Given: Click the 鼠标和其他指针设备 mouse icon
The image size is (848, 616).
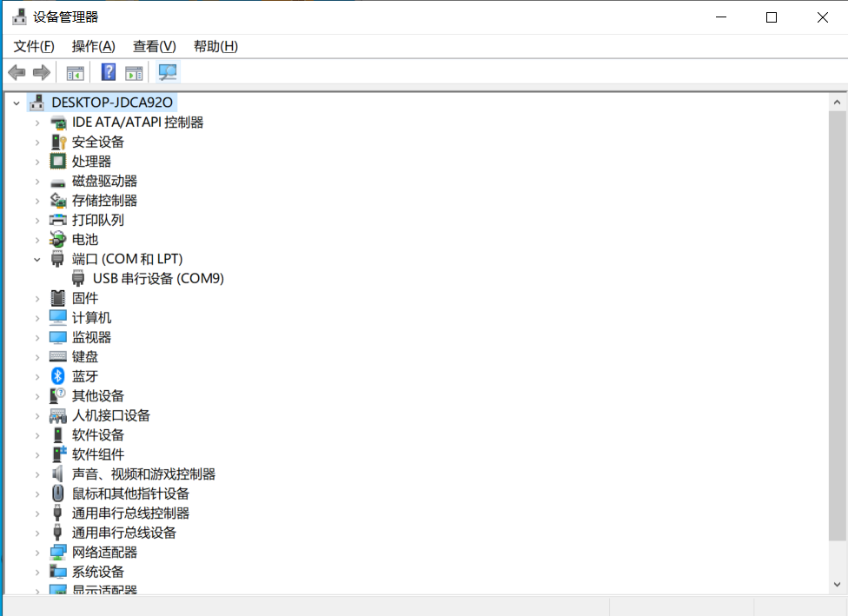Looking at the screenshot, I should pos(58,493).
